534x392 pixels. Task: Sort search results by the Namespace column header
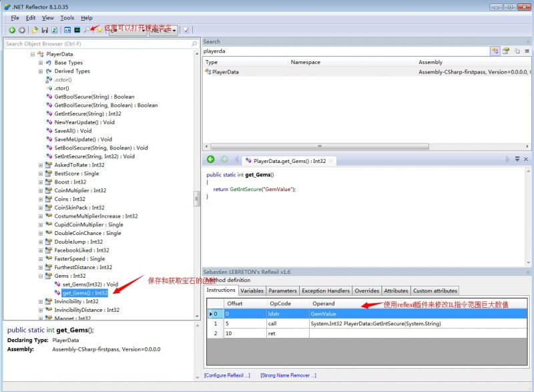[x=352, y=62]
